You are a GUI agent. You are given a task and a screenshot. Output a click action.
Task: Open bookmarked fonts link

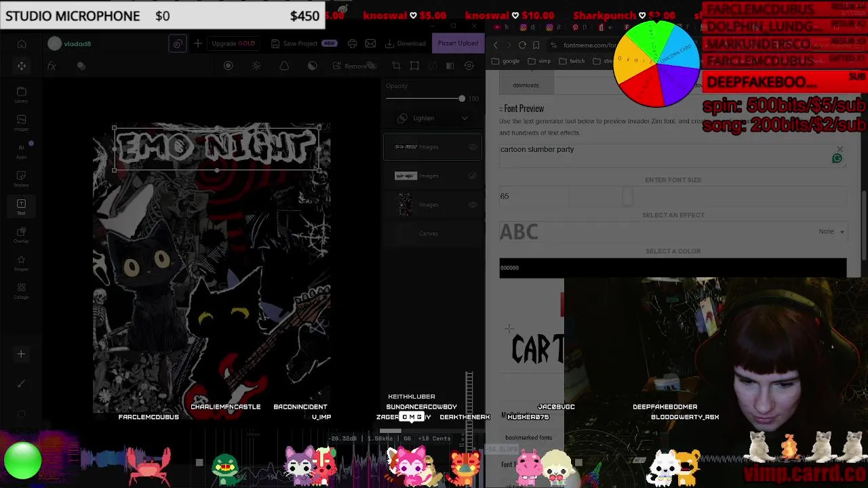pyautogui.click(x=528, y=438)
